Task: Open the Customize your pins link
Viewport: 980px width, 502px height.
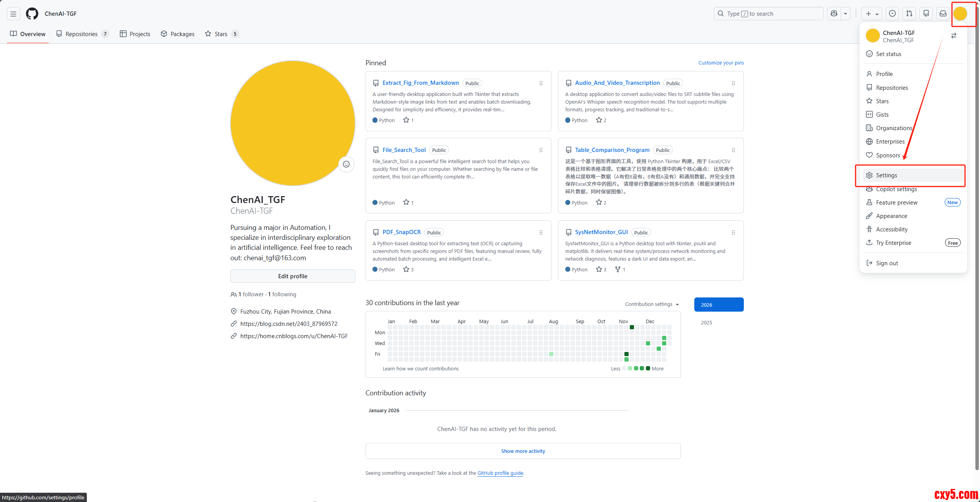Action: point(721,63)
